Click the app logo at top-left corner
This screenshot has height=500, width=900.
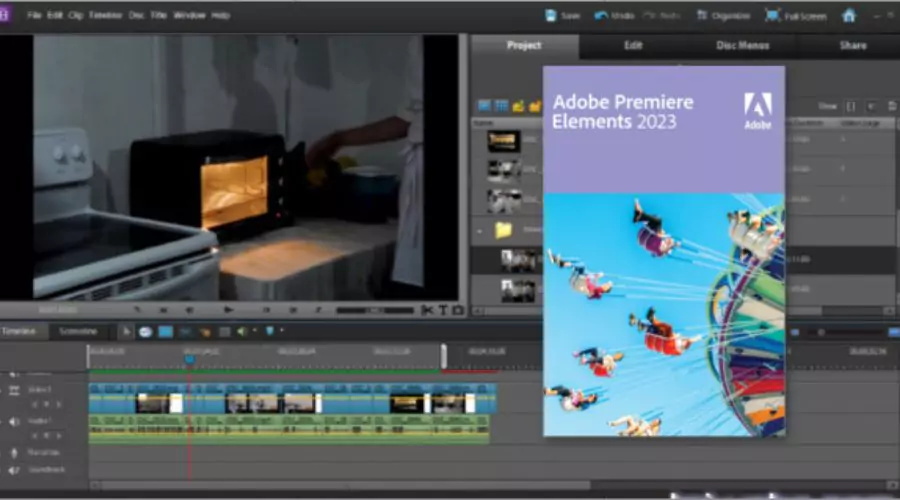(5, 15)
